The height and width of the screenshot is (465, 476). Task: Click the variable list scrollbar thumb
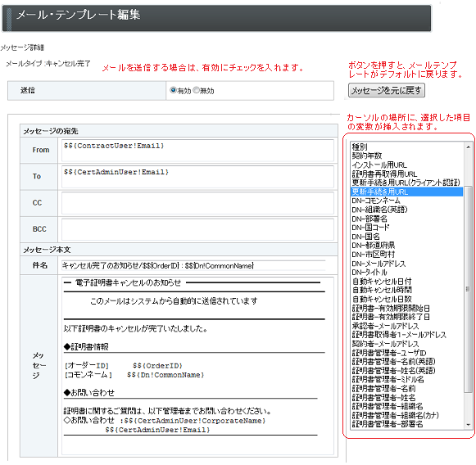click(x=468, y=289)
